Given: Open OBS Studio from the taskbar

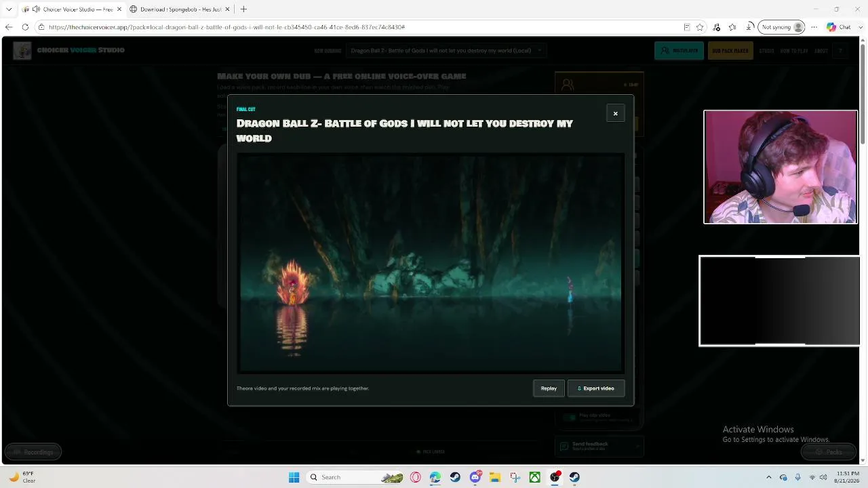Looking at the screenshot, I should [555, 477].
